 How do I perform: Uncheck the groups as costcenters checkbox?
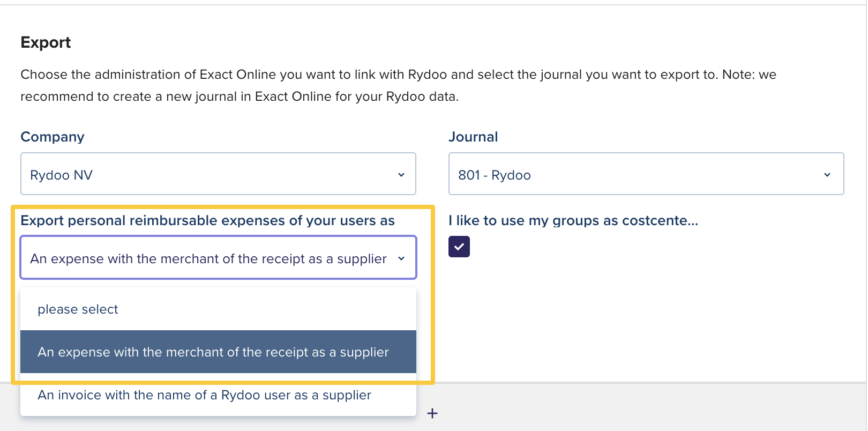[x=459, y=247]
